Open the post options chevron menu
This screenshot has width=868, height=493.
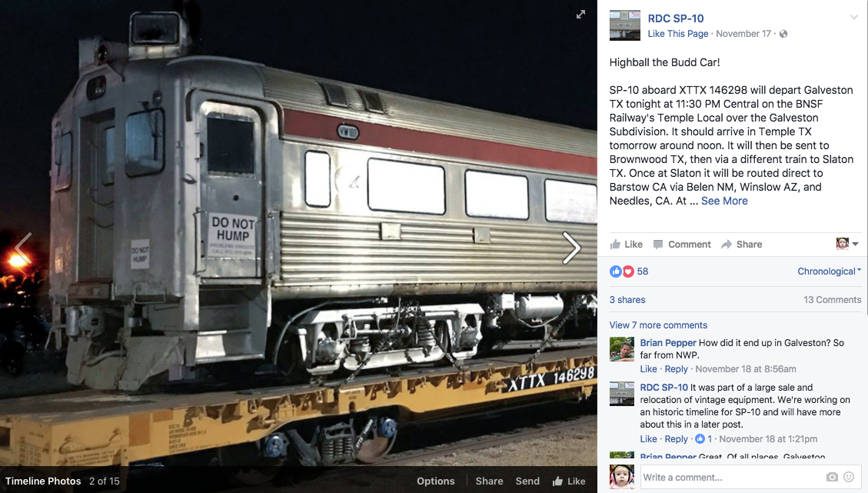point(853,18)
